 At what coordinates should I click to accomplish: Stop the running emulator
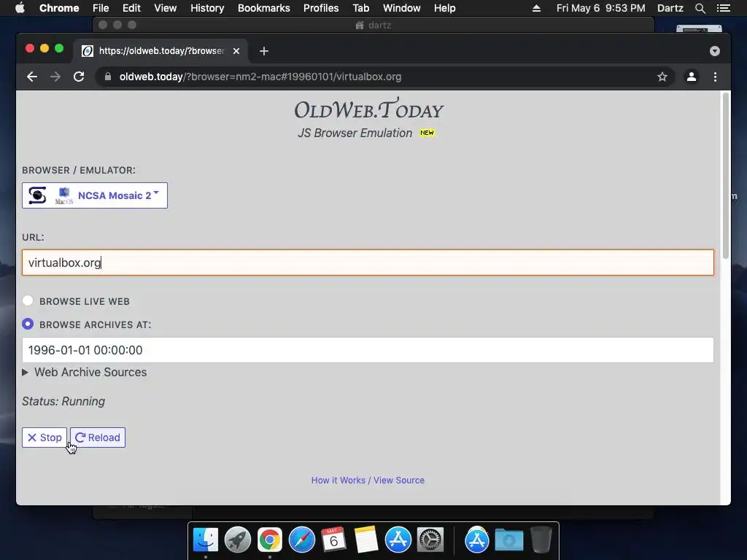click(44, 437)
